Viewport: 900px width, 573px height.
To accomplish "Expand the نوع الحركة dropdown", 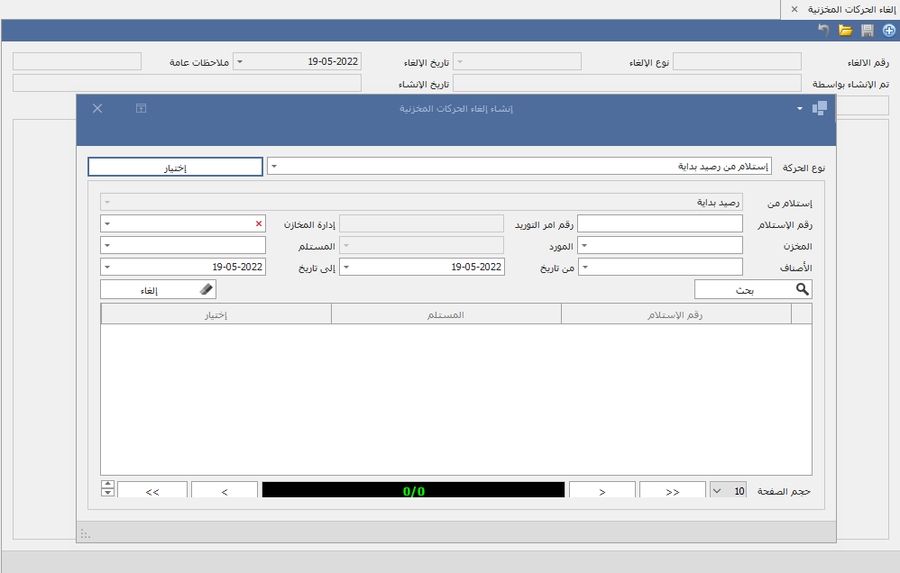I will [275, 167].
